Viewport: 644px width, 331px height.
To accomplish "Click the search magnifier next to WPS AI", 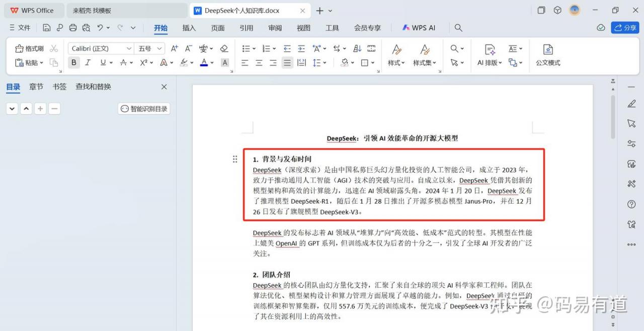I will click(458, 28).
